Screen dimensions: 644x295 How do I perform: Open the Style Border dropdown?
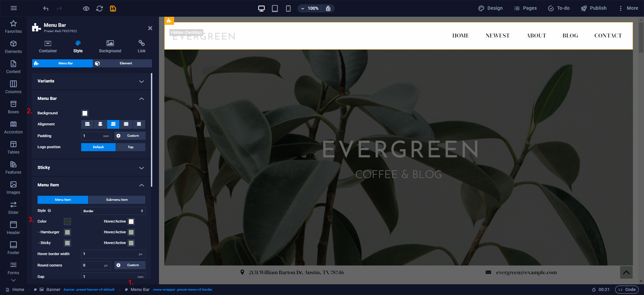coord(113,211)
